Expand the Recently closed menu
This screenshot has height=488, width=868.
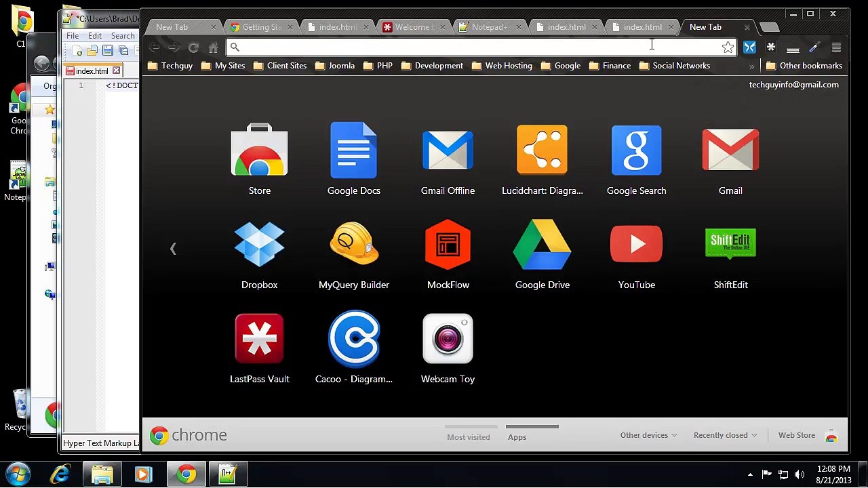(x=725, y=435)
